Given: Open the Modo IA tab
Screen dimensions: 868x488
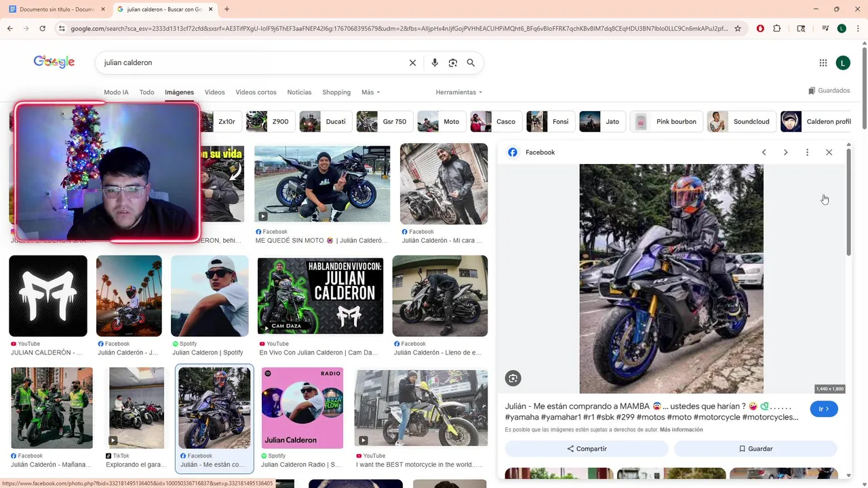Looking at the screenshot, I should (x=116, y=92).
